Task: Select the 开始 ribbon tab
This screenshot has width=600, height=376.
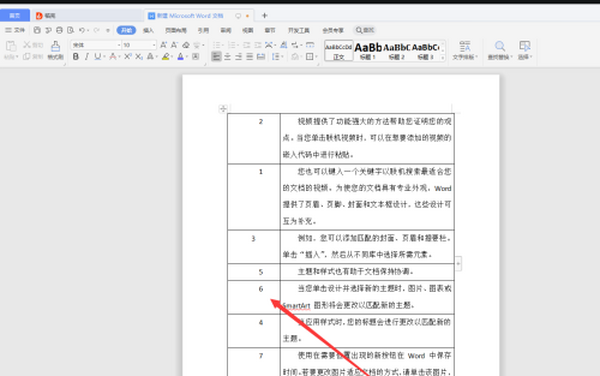Action: (x=126, y=30)
